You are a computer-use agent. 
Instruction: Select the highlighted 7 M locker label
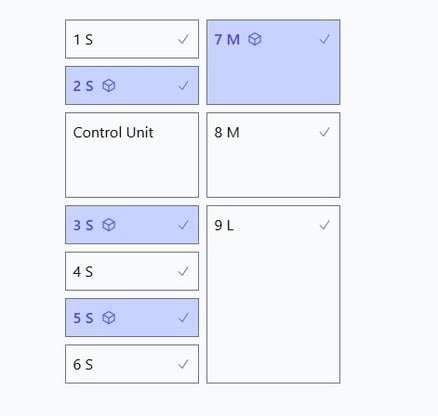pyautogui.click(x=227, y=40)
